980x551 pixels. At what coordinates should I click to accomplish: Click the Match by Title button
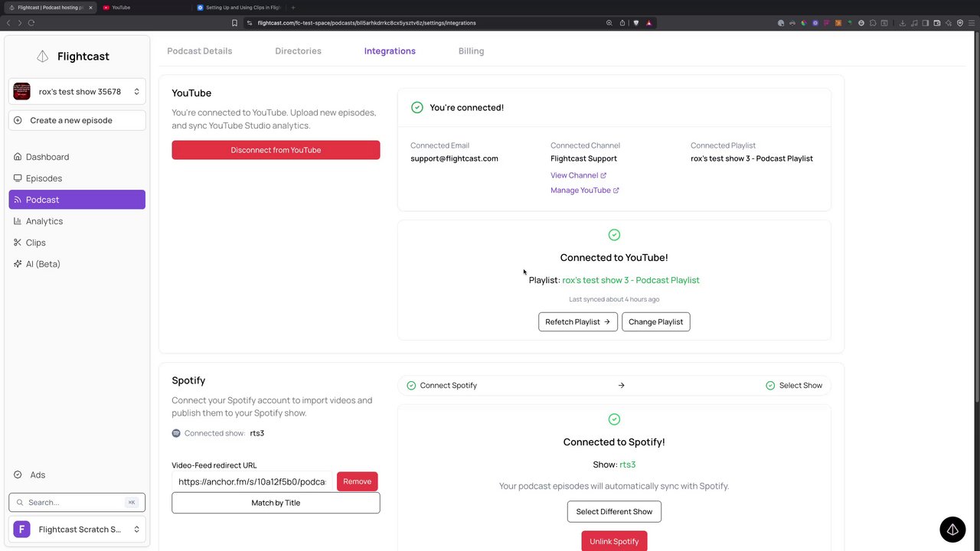click(276, 503)
